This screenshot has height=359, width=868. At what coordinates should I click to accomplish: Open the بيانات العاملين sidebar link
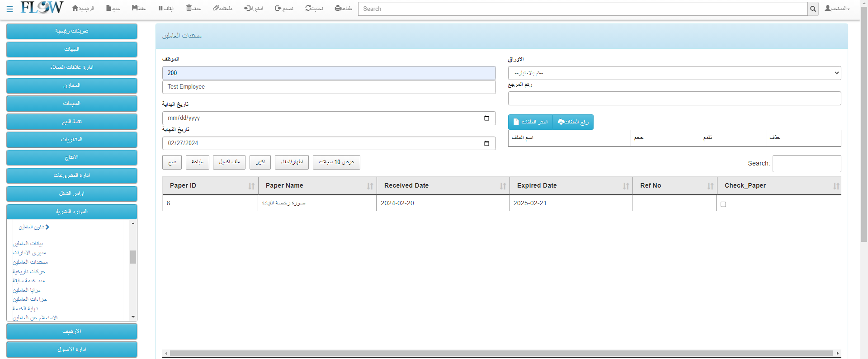coord(28,244)
